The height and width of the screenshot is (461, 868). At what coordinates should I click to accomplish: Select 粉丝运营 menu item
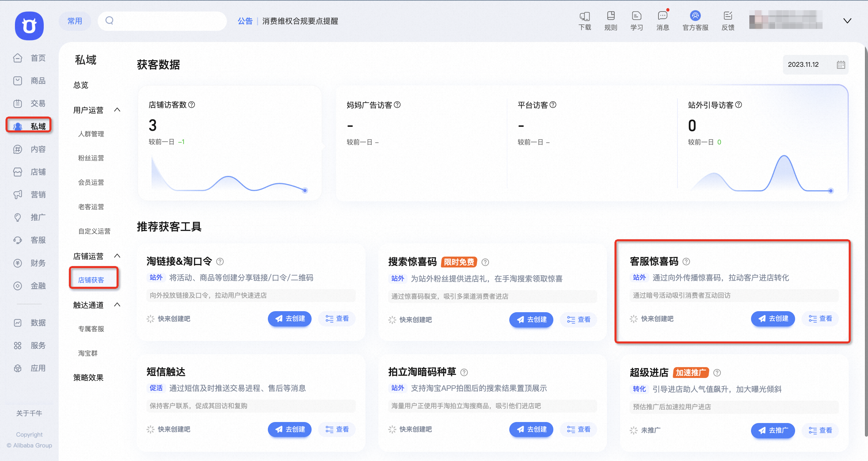tap(91, 158)
